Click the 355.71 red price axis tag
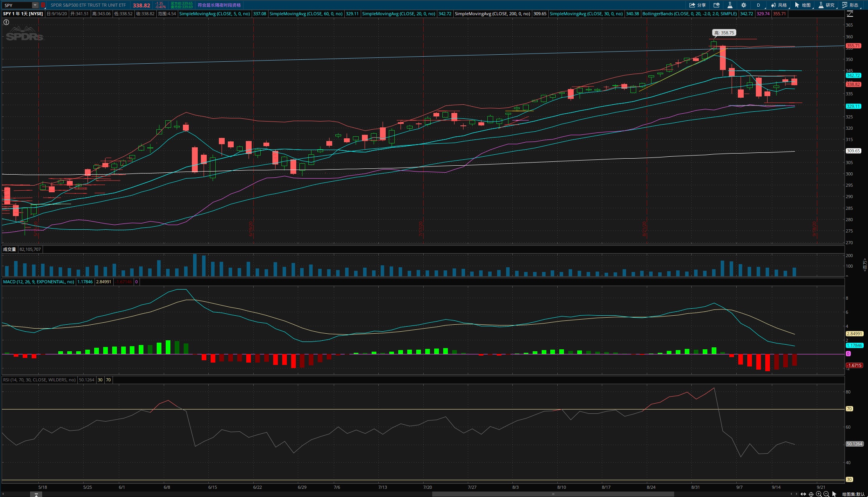Screen dimensions: 868x497 [854, 46]
